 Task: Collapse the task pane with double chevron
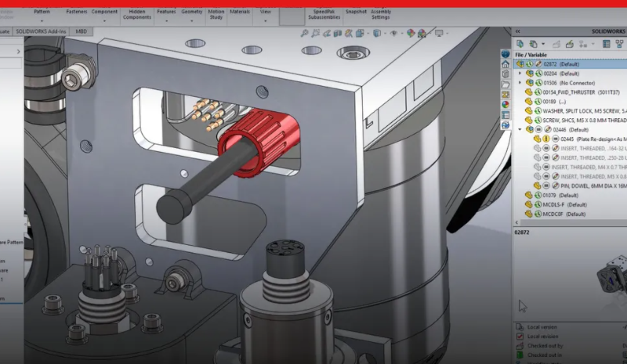tap(518, 31)
